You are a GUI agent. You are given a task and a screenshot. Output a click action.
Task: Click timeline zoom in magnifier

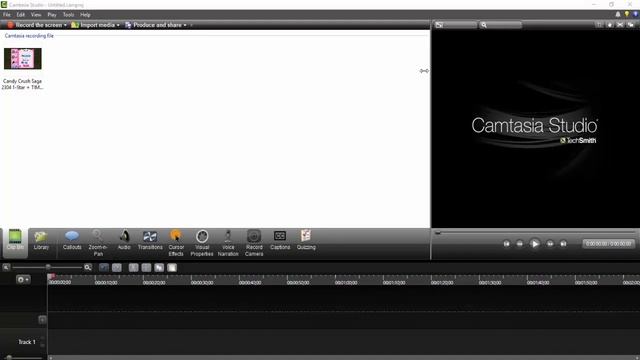click(88, 267)
